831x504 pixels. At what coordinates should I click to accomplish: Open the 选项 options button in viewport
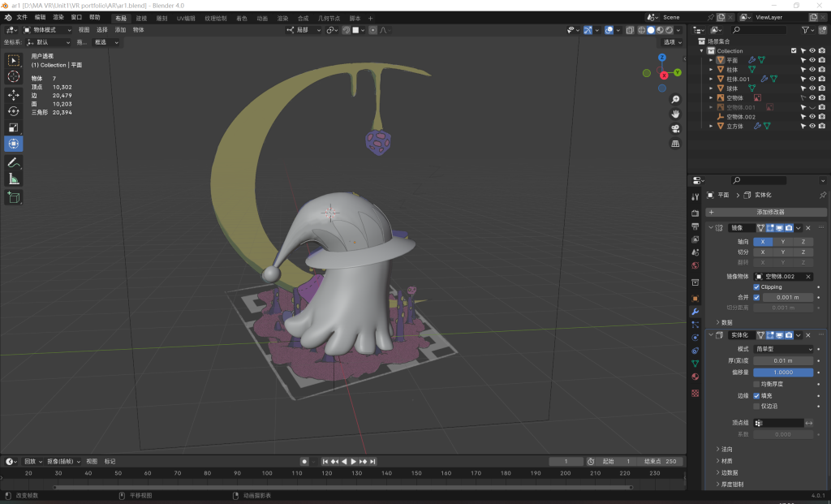point(670,42)
